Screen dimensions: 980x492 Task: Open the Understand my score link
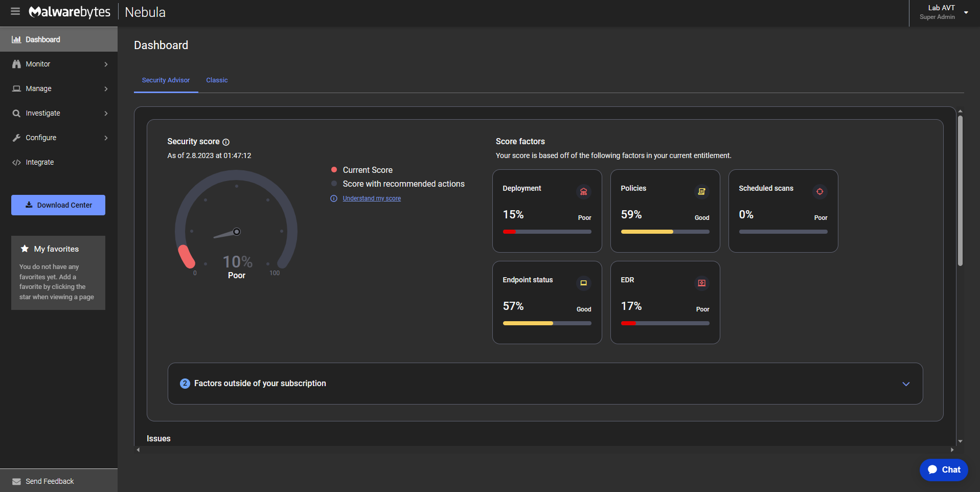tap(372, 198)
